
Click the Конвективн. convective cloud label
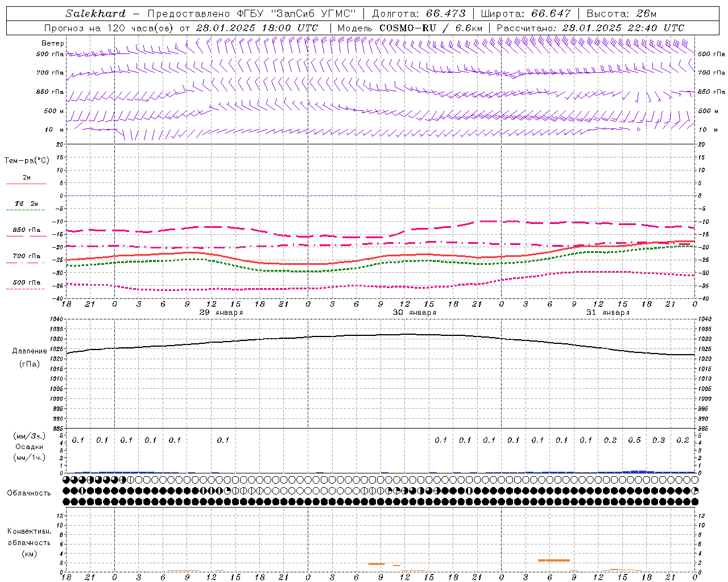point(29,531)
